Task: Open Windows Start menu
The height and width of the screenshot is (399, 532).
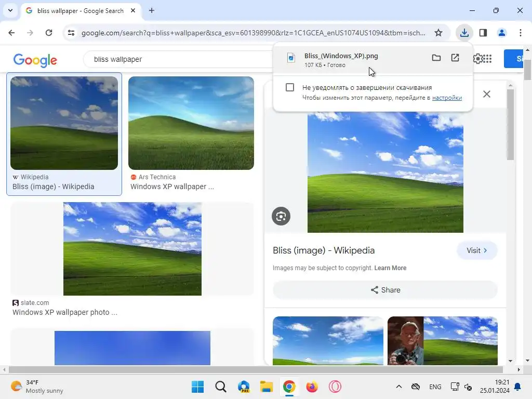Action: (x=197, y=387)
